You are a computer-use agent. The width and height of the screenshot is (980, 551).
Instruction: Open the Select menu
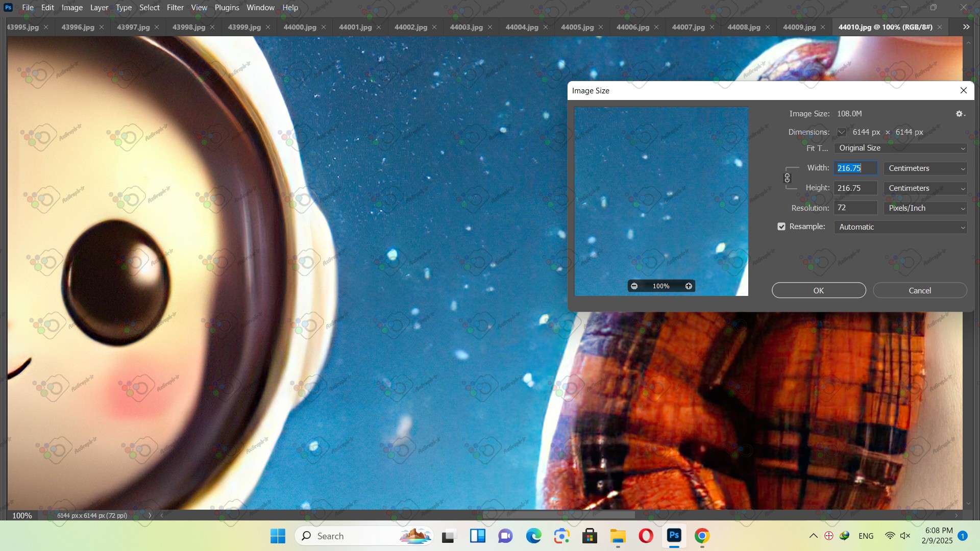tap(150, 8)
